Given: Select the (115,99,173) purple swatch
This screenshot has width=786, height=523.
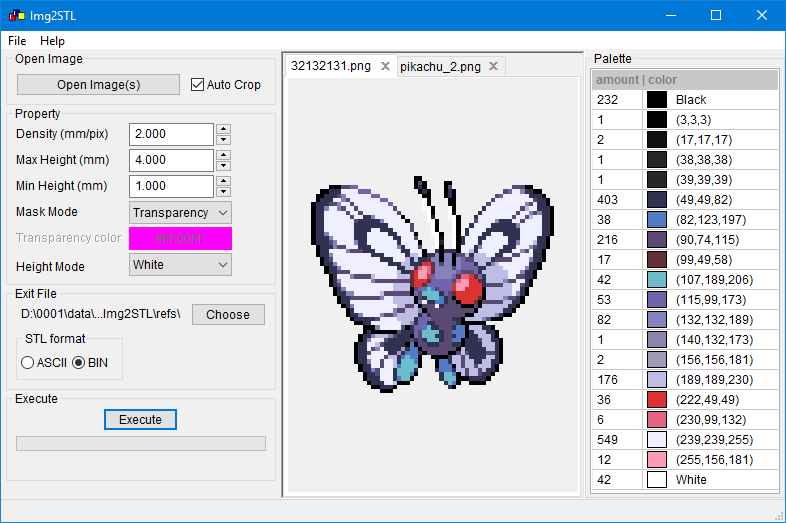Looking at the screenshot, I should 657,300.
